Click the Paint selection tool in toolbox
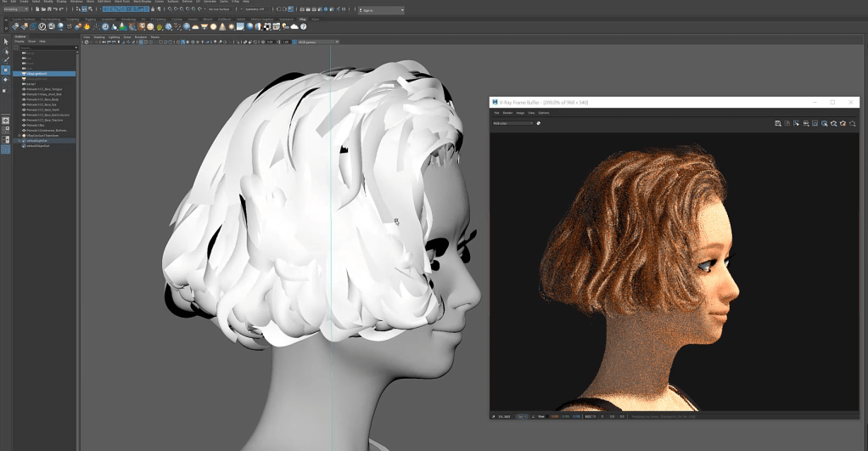Image resolution: width=868 pixels, height=451 pixels. pos(6,60)
